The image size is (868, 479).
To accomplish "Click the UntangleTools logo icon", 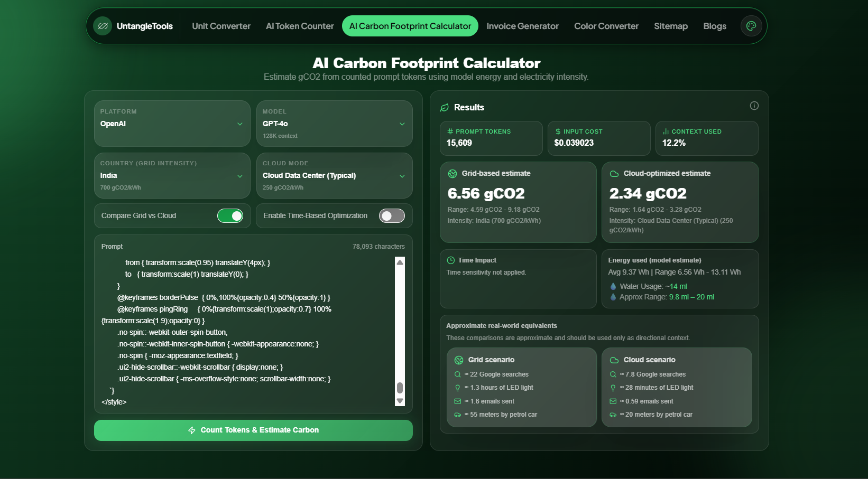I will [103, 26].
